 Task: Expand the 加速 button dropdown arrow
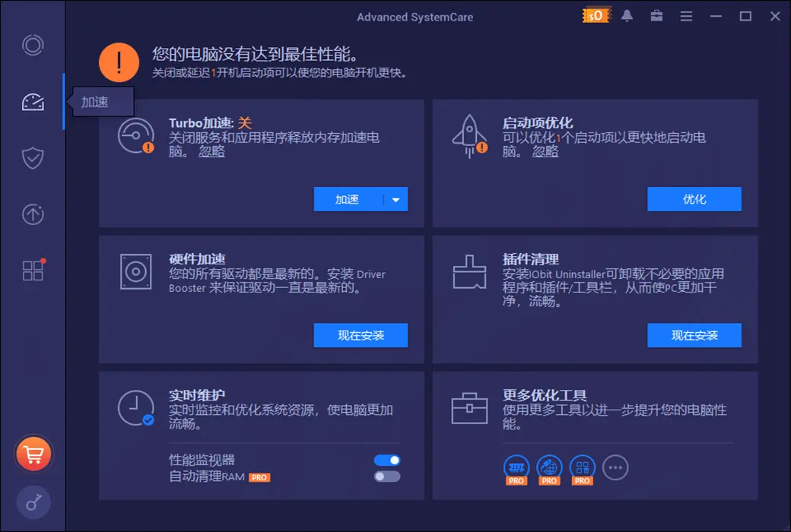396,199
